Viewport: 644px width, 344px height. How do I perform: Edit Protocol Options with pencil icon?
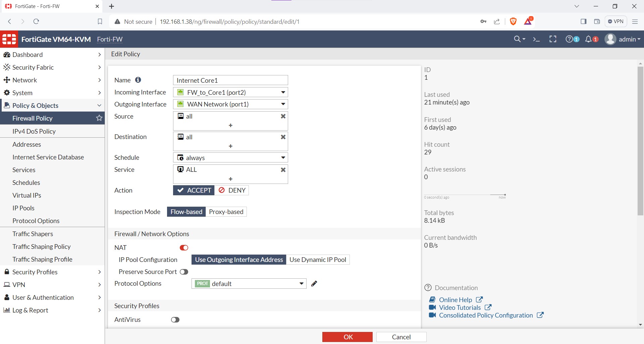tap(314, 284)
